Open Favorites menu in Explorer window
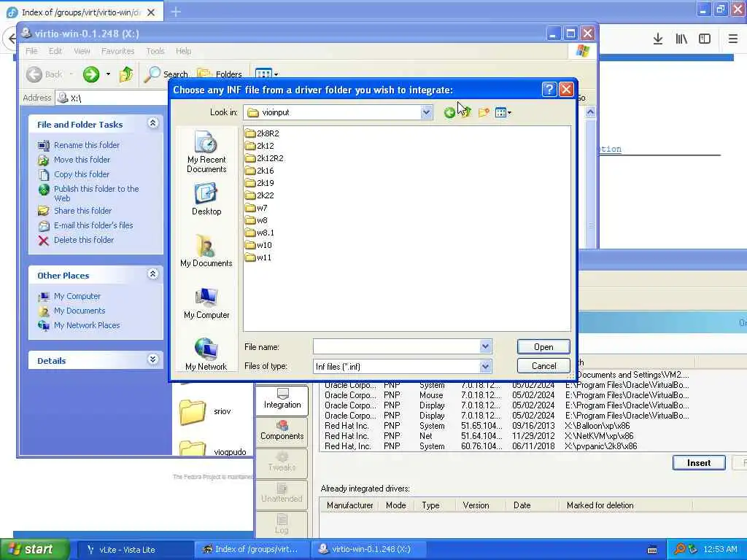Screen dimensions: 747x560 (x=117, y=51)
